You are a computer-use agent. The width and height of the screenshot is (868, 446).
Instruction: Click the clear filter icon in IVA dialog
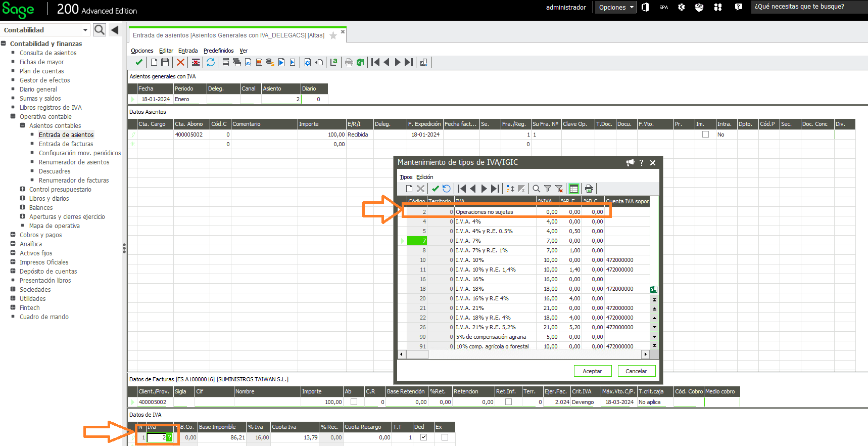point(559,189)
